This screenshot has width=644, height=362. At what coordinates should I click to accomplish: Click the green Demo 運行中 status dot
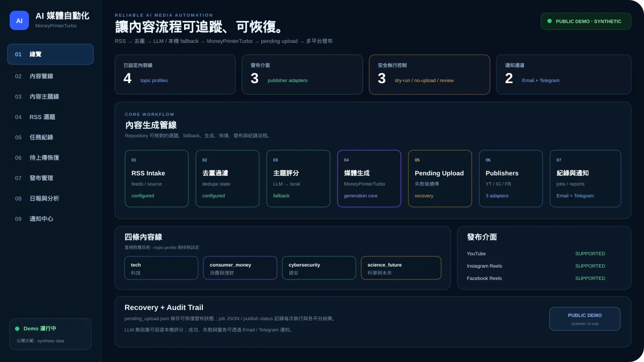17,329
